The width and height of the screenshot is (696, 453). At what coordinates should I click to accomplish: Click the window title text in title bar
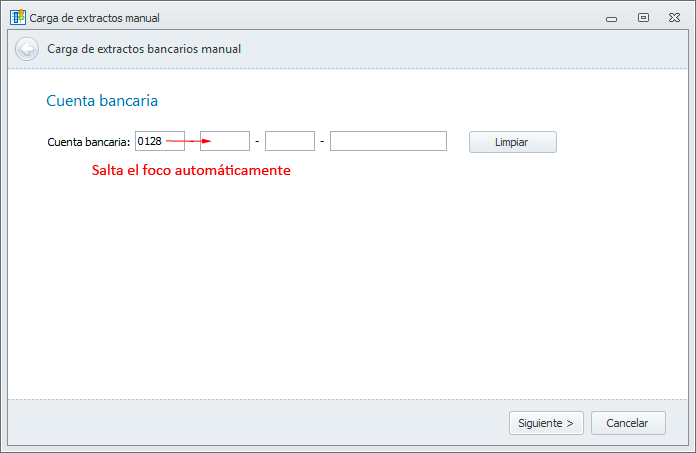tap(94, 18)
